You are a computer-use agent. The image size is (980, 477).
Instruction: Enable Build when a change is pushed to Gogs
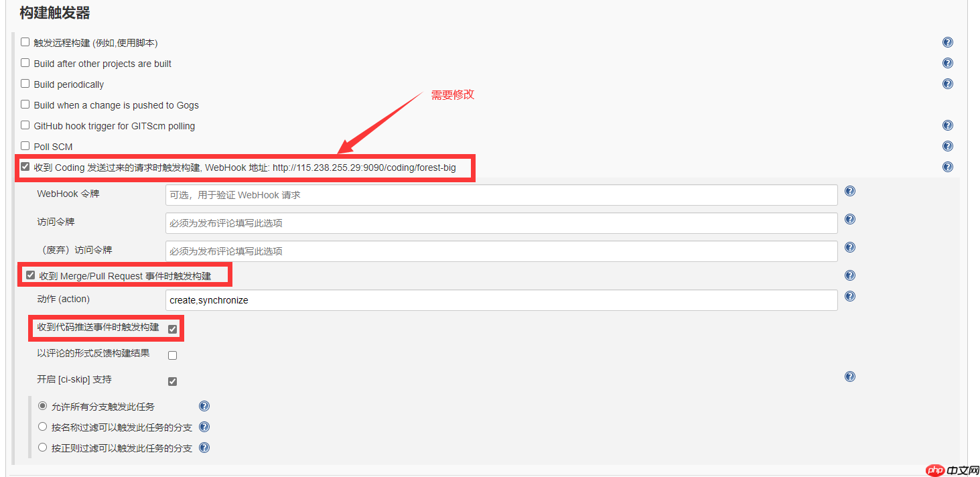(25, 105)
